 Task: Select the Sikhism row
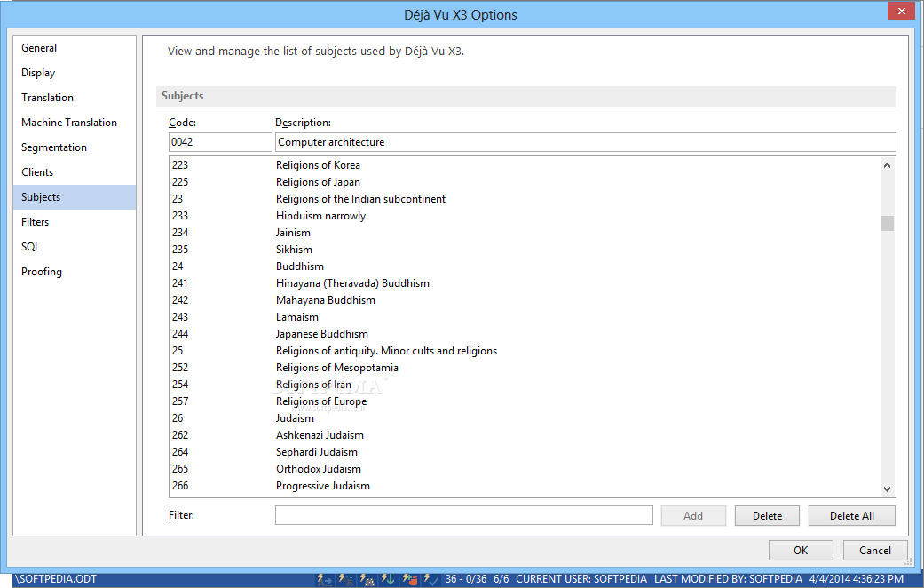(525, 250)
